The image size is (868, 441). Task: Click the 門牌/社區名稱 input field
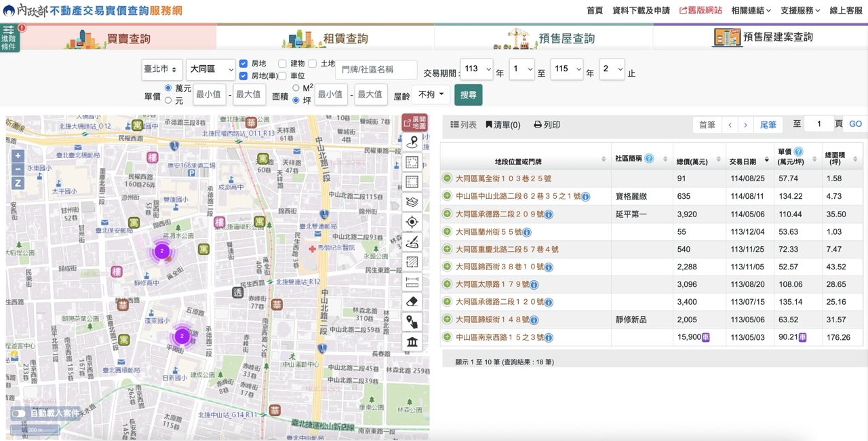tap(376, 69)
